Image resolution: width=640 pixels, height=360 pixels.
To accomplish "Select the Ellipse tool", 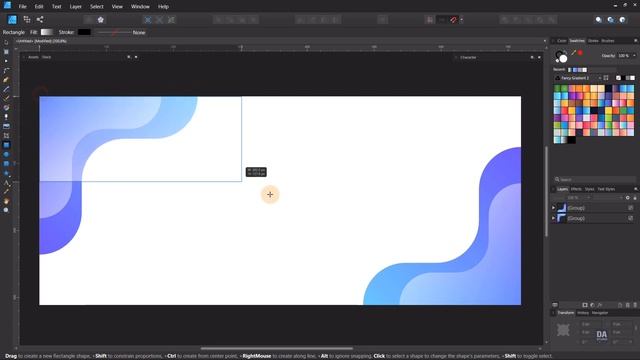I will coord(6,154).
